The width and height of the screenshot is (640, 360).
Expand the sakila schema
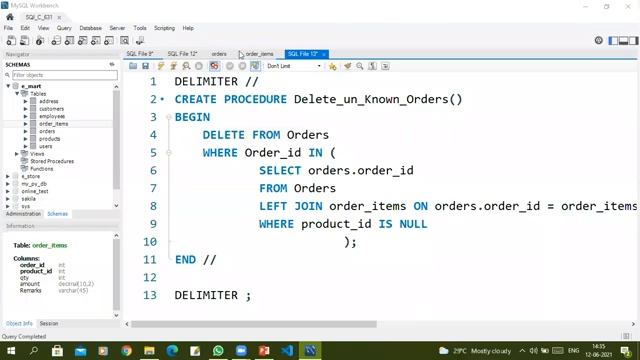pyautogui.click(x=8, y=199)
